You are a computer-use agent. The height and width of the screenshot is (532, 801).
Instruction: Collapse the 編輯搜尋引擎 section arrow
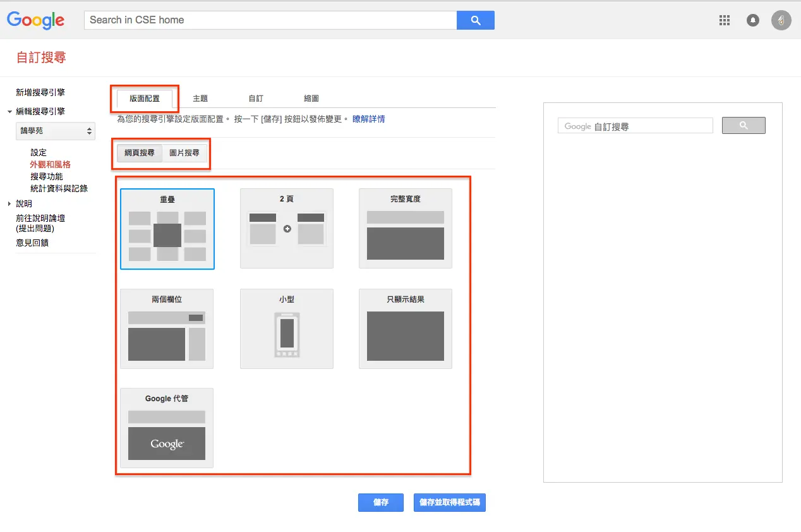click(x=9, y=112)
